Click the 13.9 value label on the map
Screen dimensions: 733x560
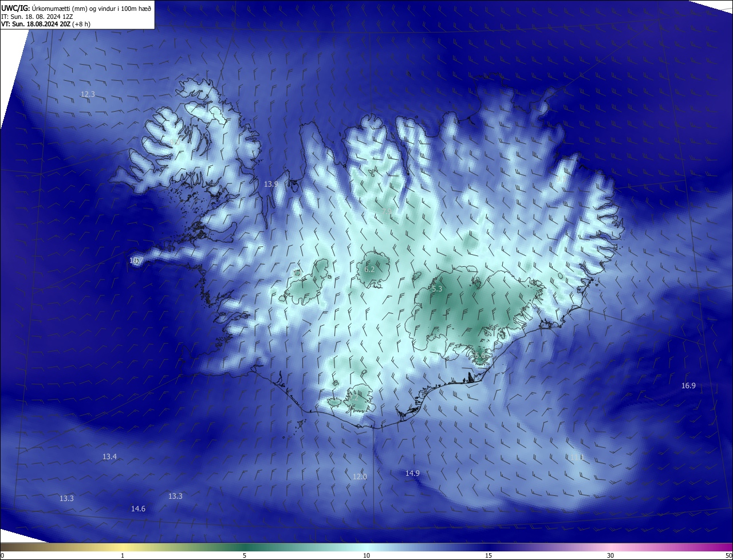(271, 184)
